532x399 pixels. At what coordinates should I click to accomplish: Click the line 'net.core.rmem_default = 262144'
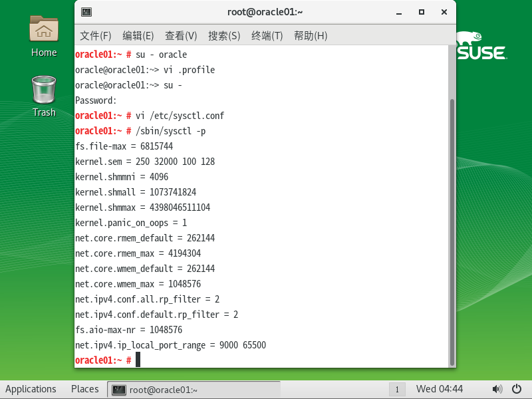(145, 238)
